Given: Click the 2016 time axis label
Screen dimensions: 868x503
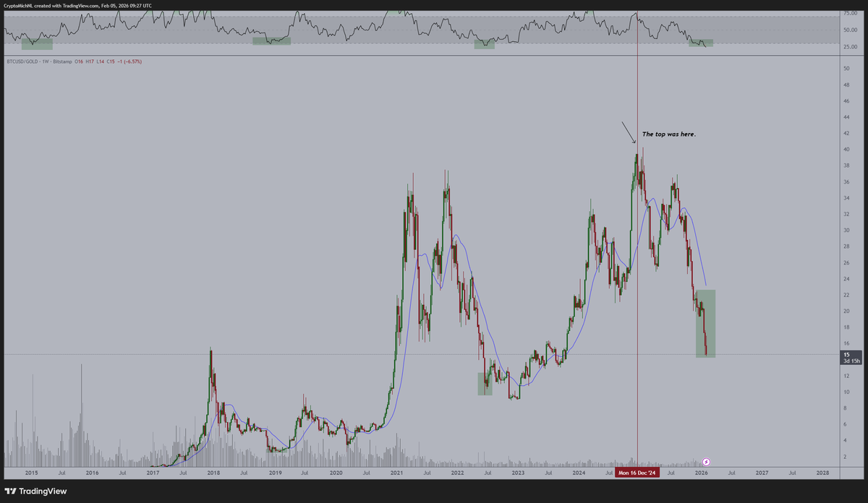Looking at the screenshot, I should (92, 473).
